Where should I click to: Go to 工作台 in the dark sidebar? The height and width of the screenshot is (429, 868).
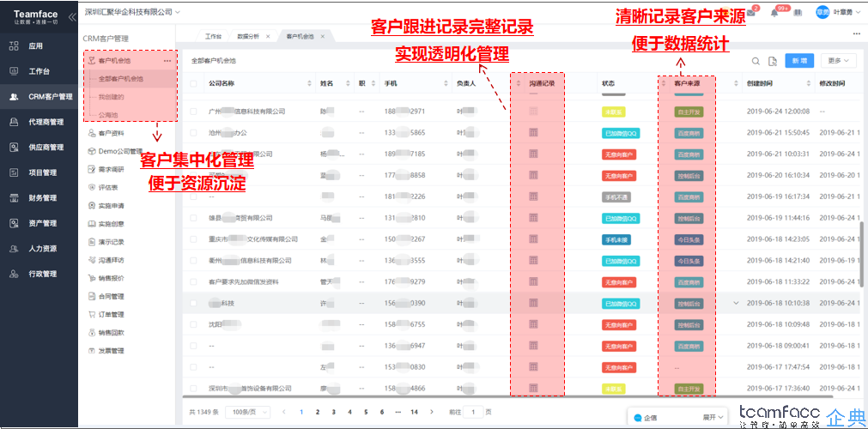(39, 71)
